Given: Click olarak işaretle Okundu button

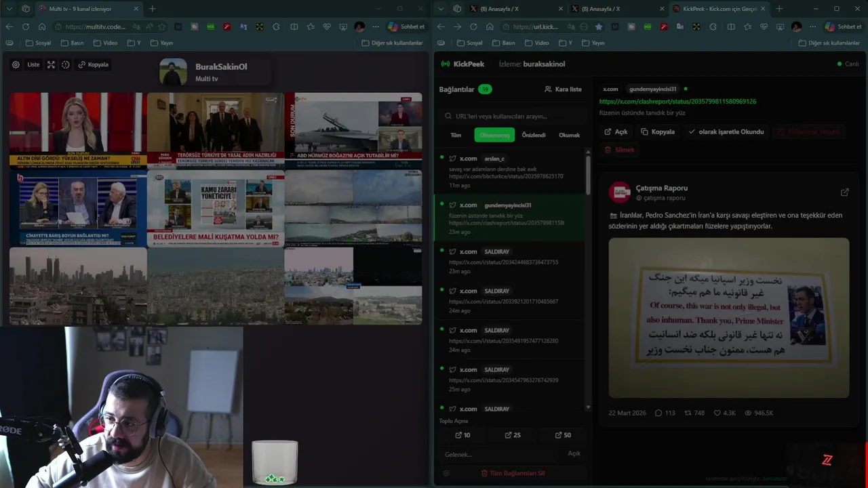Looking at the screenshot, I should click(726, 131).
